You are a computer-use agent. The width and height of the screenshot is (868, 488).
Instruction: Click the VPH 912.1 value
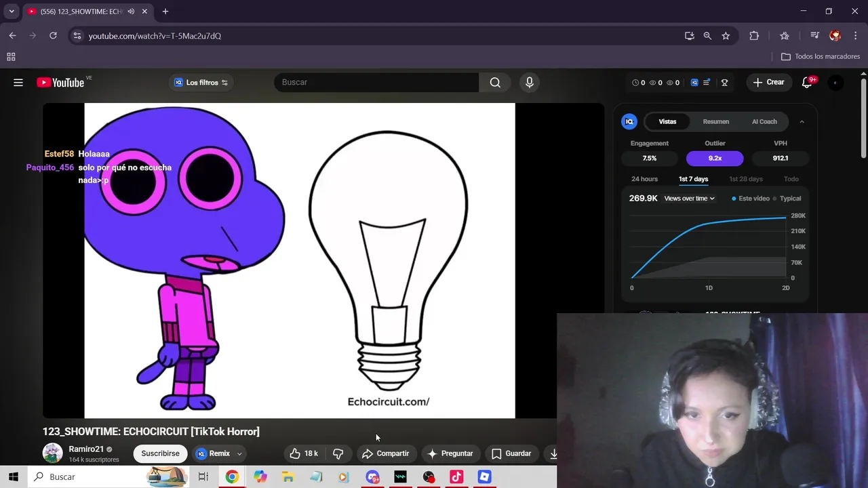click(x=781, y=158)
